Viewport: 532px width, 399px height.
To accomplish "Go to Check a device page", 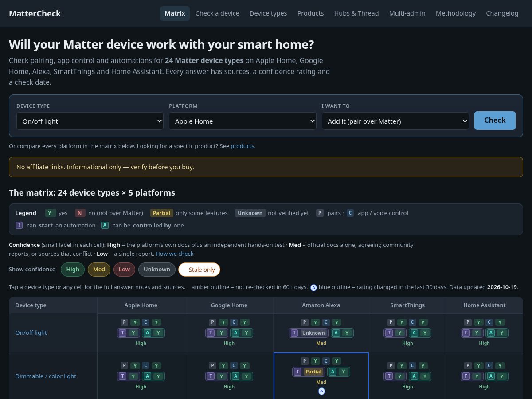I will pyautogui.click(x=217, y=13).
